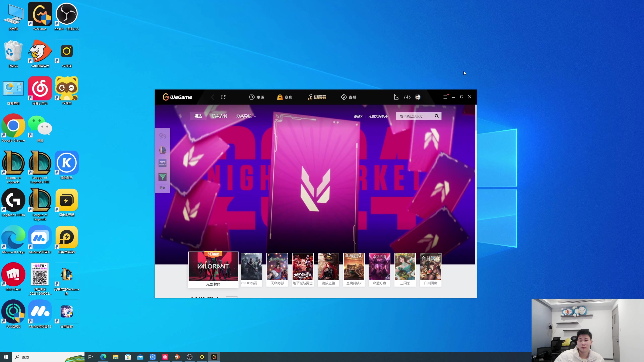This screenshot has height=362, width=644.
Task: Open the WeGame hamburger menu
Action: [445, 97]
